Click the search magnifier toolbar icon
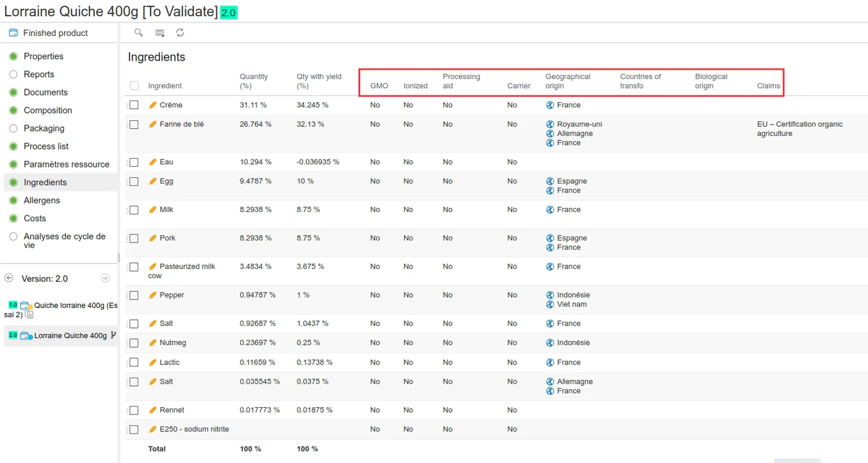This screenshot has width=868, height=463. (x=139, y=32)
